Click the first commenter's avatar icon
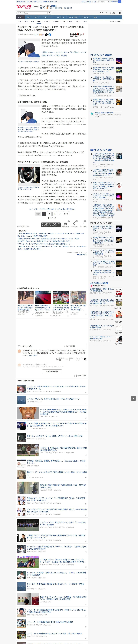 (19, 351)
